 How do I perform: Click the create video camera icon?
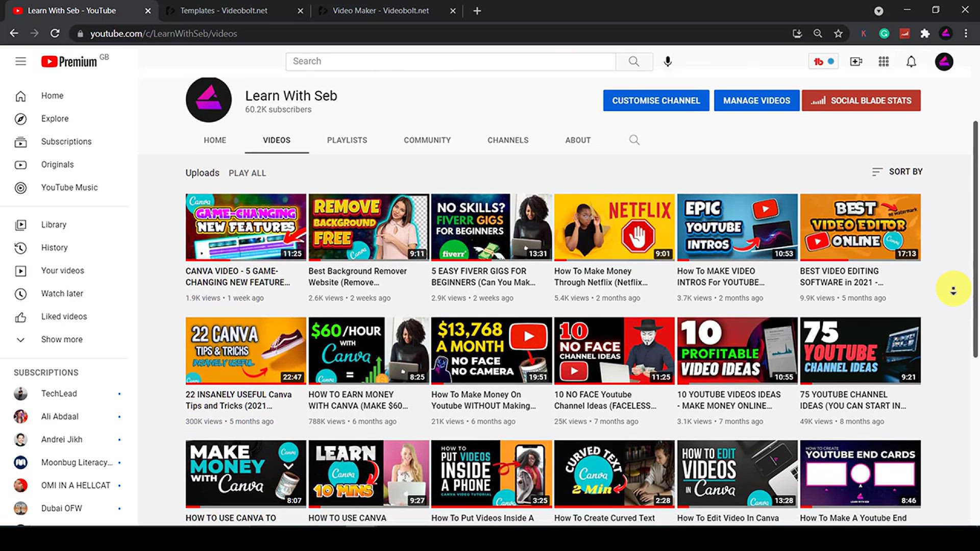(856, 61)
